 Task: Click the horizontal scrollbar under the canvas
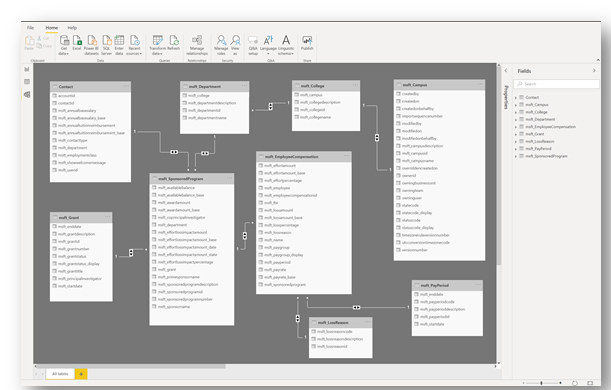coord(132,366)
